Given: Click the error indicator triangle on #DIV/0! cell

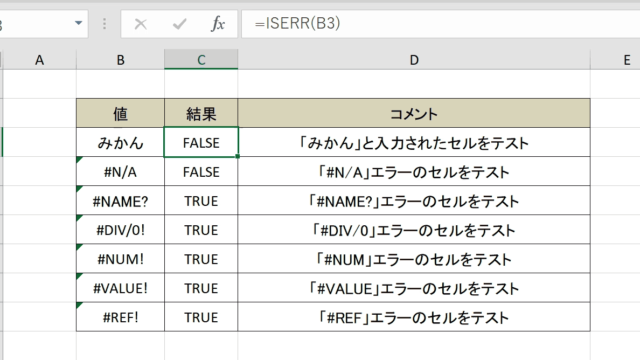Looking at the screenshot, I should [79, 218].
